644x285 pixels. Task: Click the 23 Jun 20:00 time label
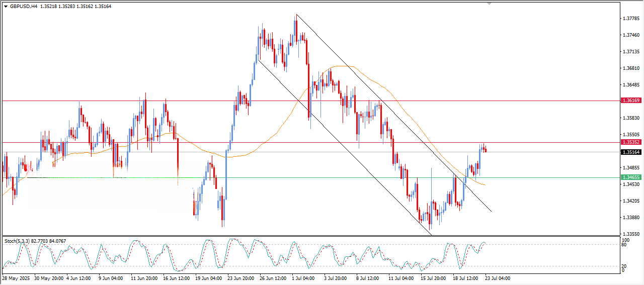242,278
